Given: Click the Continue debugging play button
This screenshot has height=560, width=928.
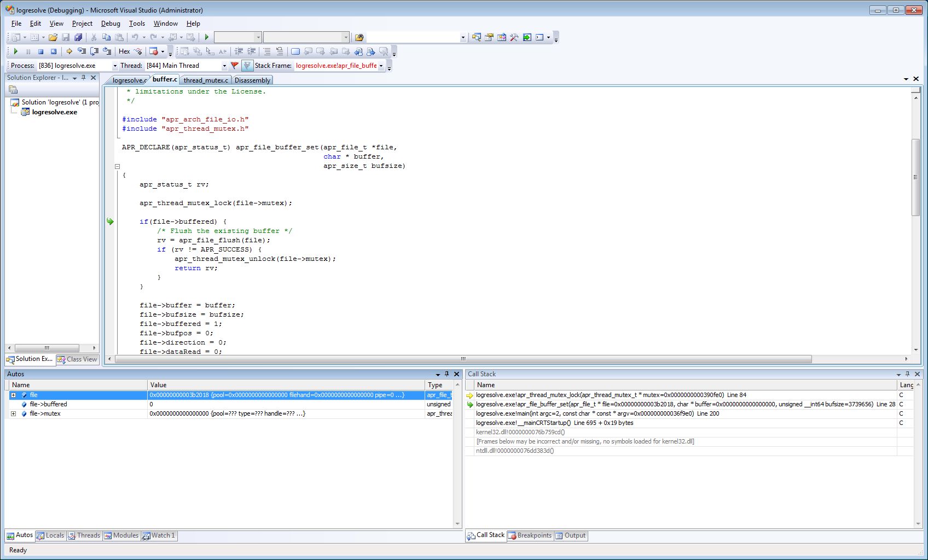Looking at the screenshot, I should (16, 51).
